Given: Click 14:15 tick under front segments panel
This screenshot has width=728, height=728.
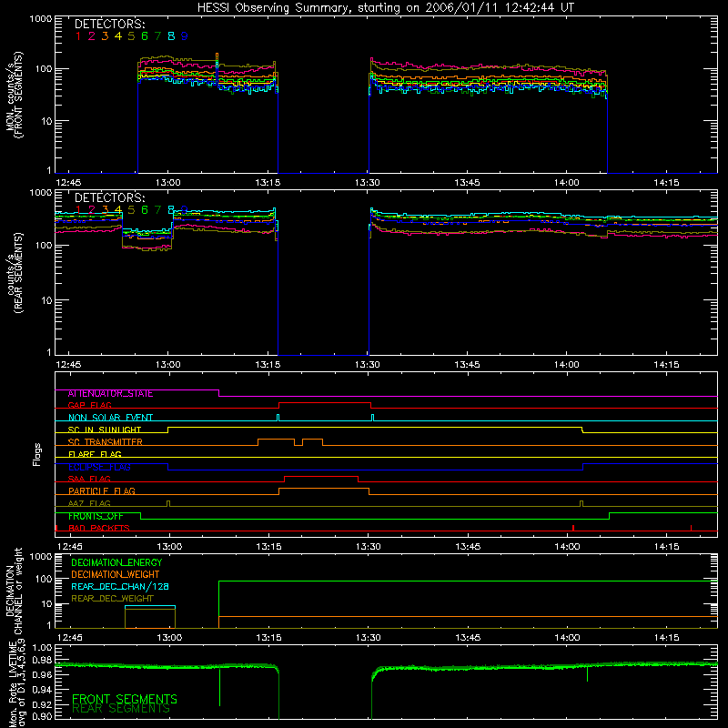Looking at the screenshot, I should [x=666, y=183].
